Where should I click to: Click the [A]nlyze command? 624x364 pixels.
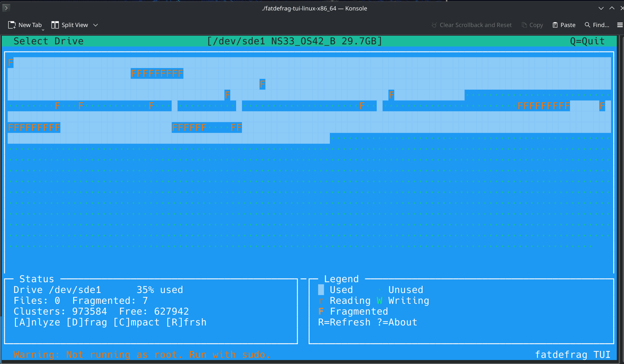37,322
